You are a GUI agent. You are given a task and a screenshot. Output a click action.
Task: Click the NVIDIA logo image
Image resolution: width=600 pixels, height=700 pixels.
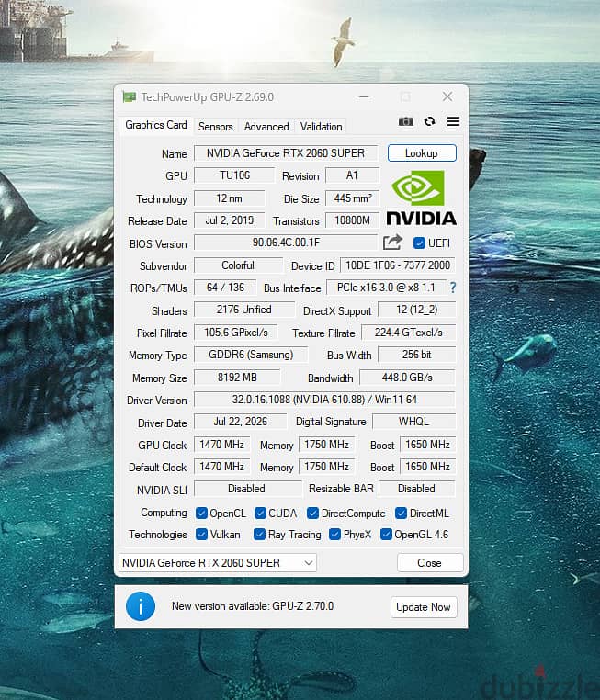[422, 198]
